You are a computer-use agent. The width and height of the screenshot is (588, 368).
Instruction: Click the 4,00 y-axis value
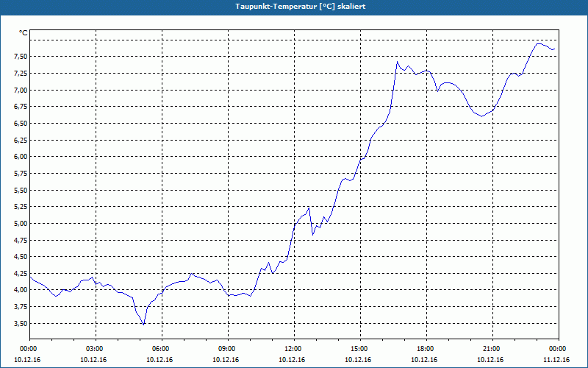coord(21,290)
